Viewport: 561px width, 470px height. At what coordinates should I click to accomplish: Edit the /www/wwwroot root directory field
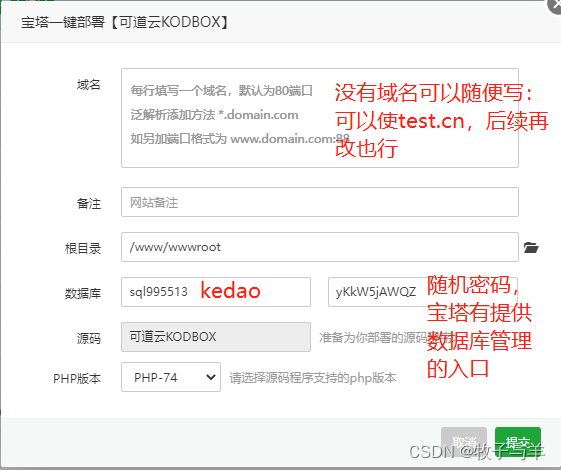click(x=320, y=247)
